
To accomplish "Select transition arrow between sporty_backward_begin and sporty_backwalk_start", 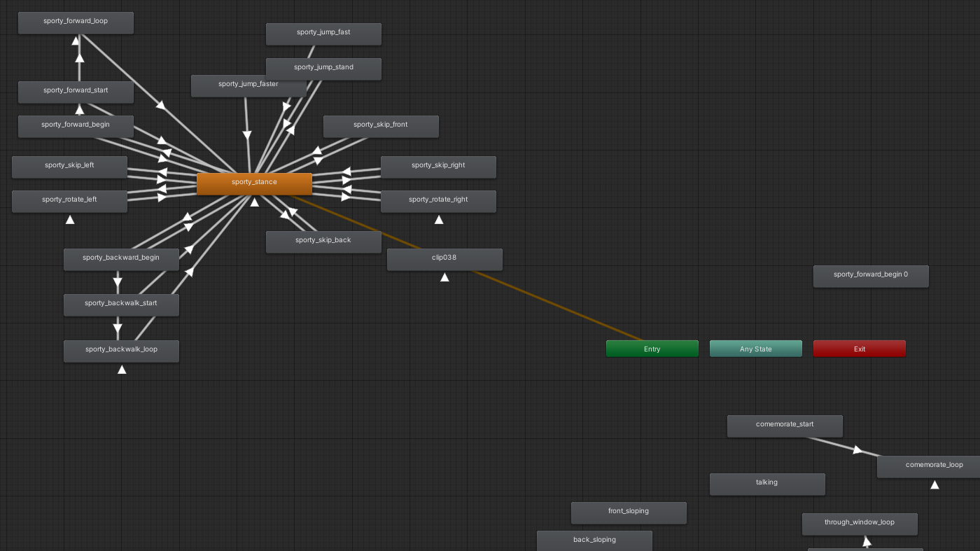I will coord(118,282).
